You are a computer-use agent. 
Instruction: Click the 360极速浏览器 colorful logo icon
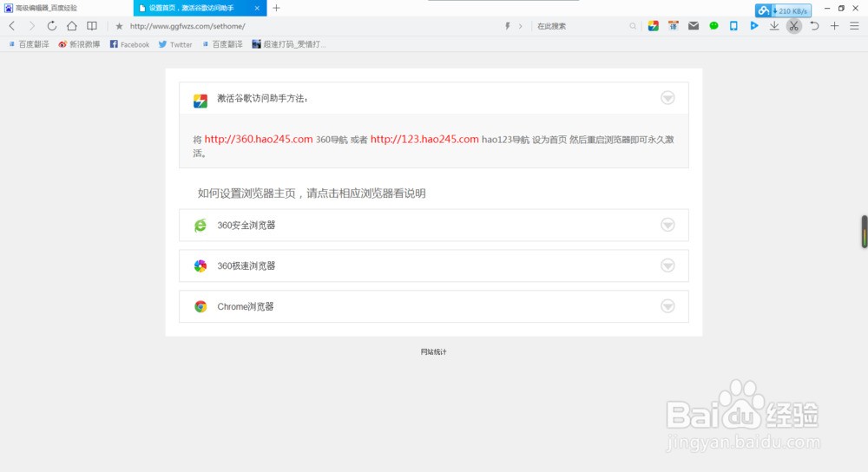201,265
